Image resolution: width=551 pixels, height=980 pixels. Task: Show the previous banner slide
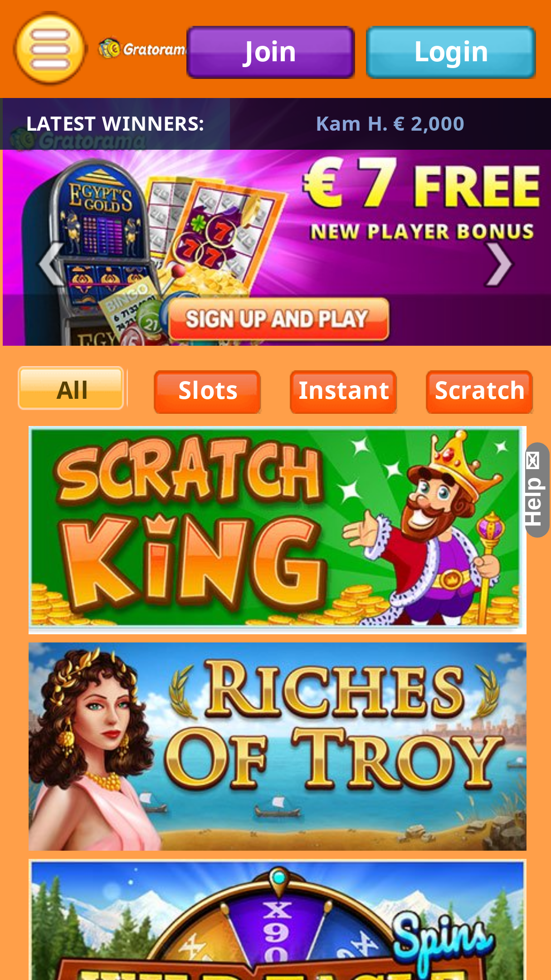pyautogui.click(x=51, y=265)
